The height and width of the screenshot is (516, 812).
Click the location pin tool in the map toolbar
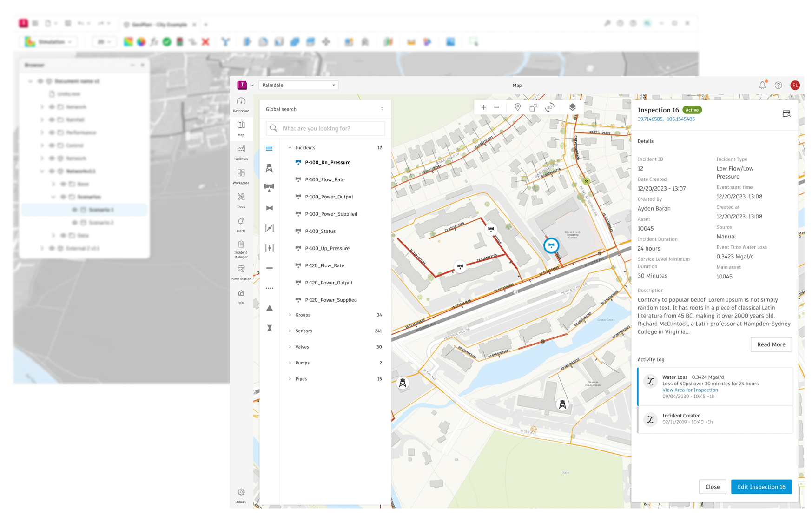coord(518,107)
